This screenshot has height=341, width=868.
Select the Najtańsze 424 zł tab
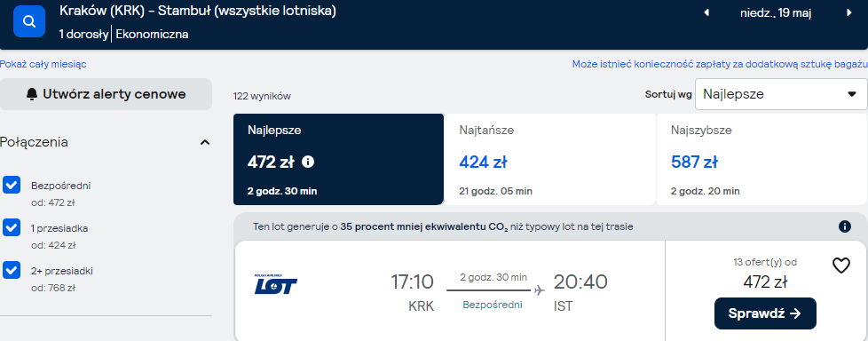coord(549,160)
